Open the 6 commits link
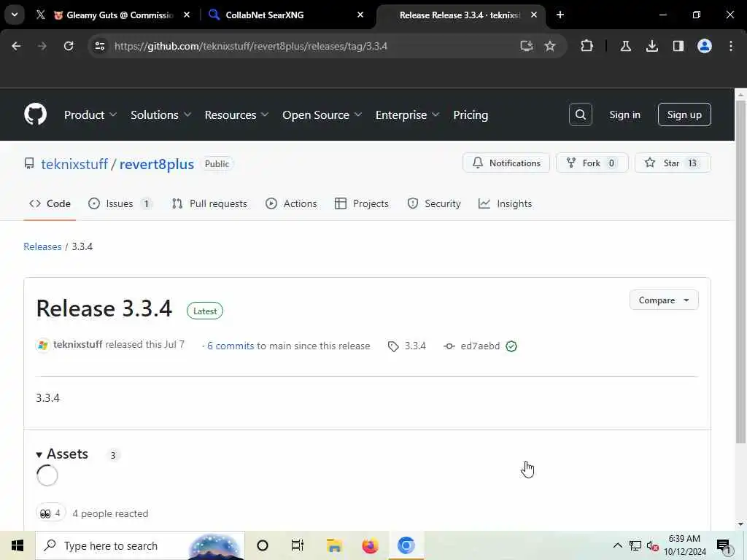 pos(231,346)
